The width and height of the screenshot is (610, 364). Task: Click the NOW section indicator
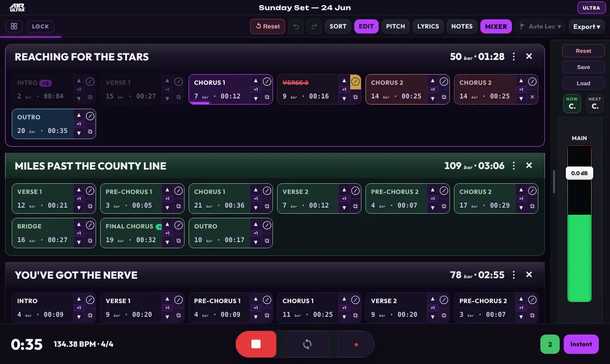click(572, 104)
